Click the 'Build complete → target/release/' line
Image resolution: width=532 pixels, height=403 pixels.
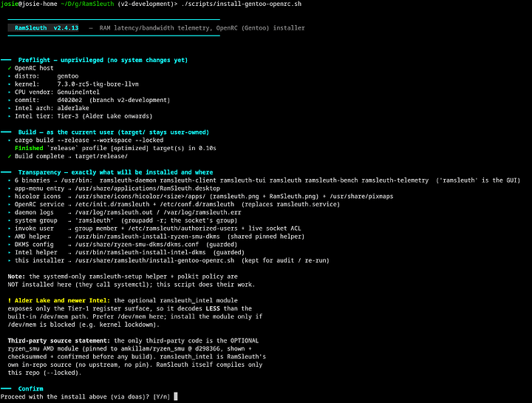point(67,156)
